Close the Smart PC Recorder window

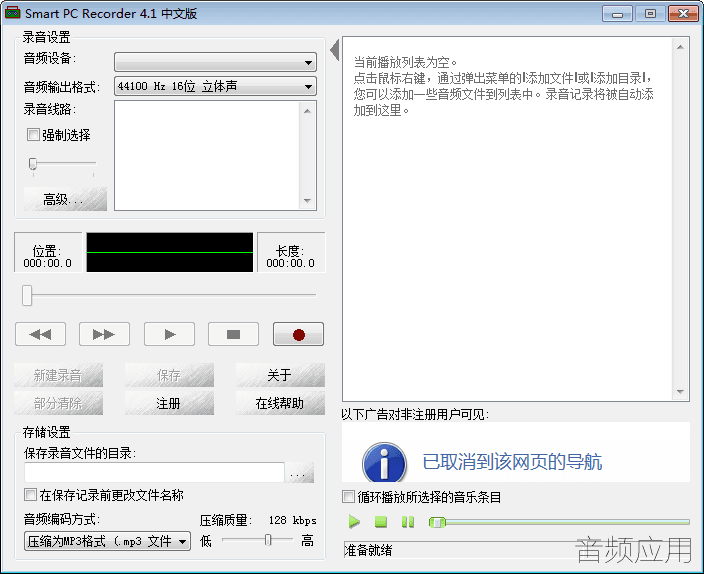coord(683,14)
